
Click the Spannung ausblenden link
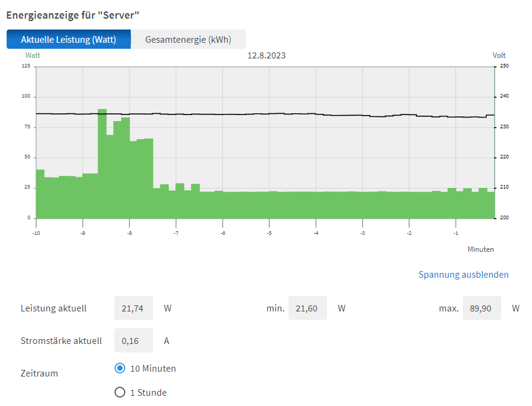[463, 275]
